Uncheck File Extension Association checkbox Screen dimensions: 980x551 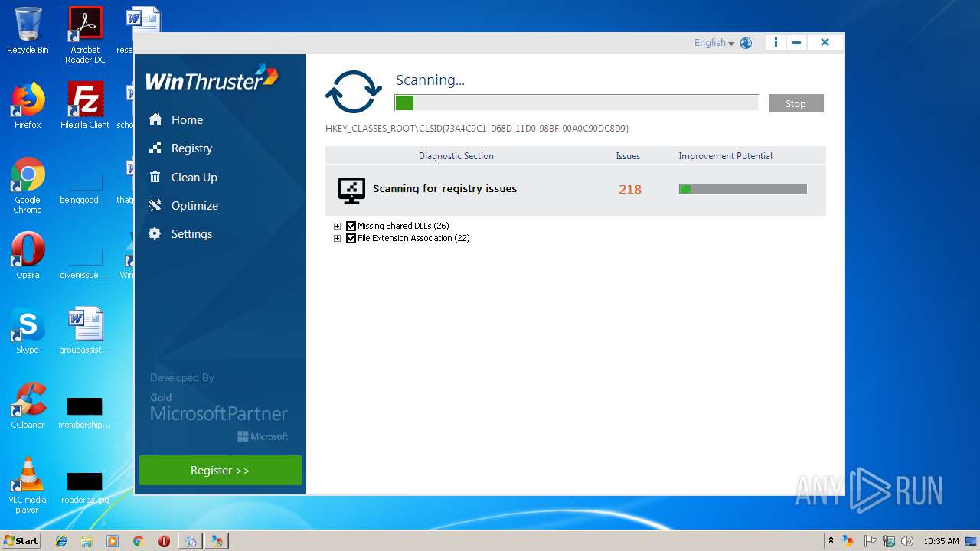coord(351,238)
